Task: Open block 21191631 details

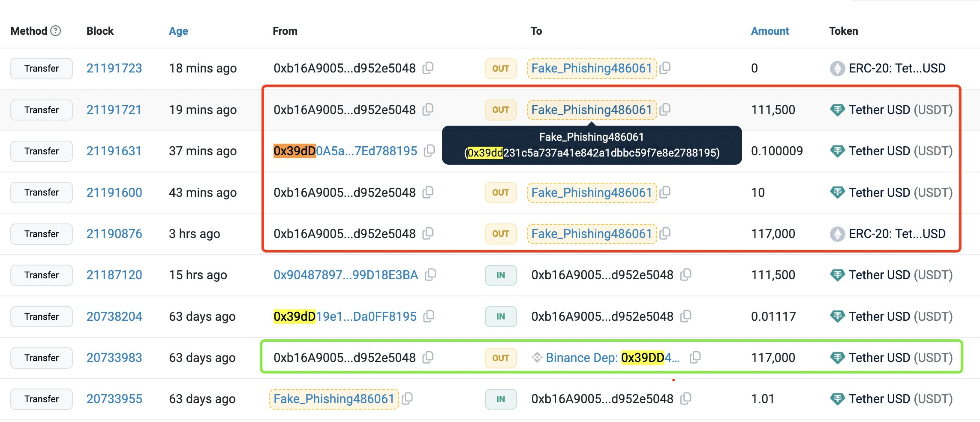Action: pos(114,151)
